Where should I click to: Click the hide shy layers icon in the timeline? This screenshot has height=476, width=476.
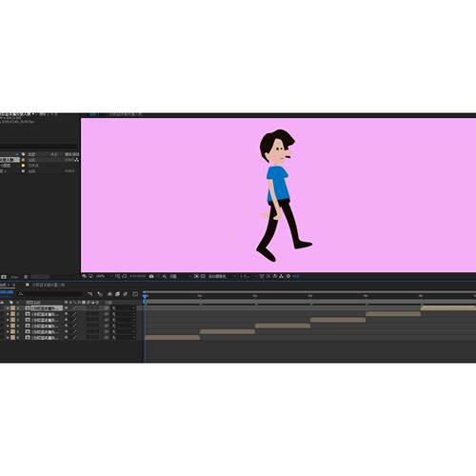pyautogui.click(x=109, y=294)
